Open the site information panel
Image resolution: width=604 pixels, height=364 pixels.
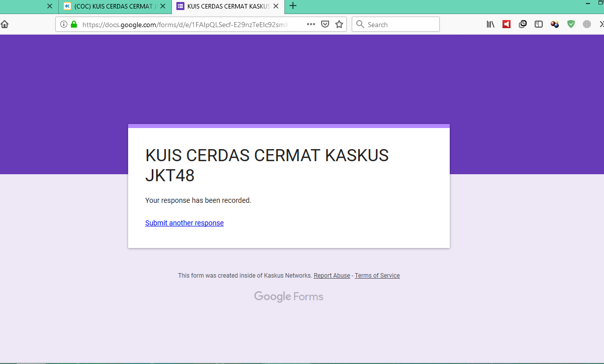(x=63, y=24)
